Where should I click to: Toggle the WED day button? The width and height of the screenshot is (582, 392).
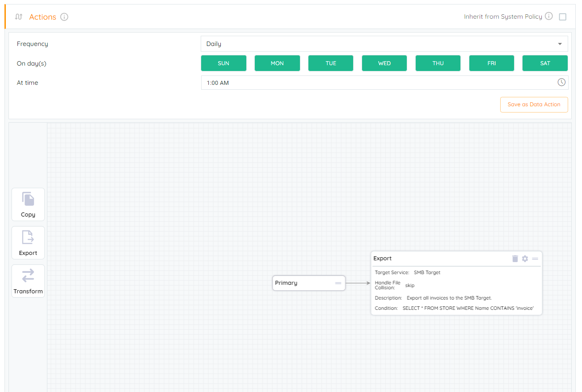click(x=384, y=63)
